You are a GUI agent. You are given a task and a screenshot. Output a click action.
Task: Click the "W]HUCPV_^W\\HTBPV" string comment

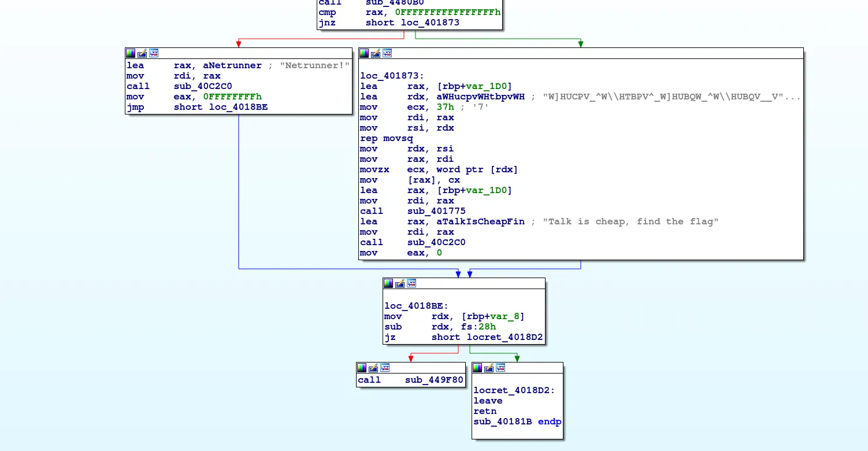(x=672, y=97)
